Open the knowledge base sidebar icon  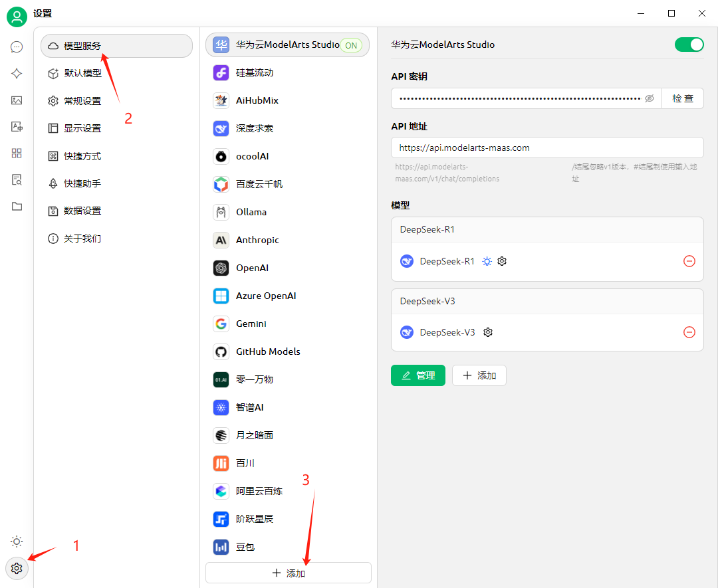coord(17,180)
